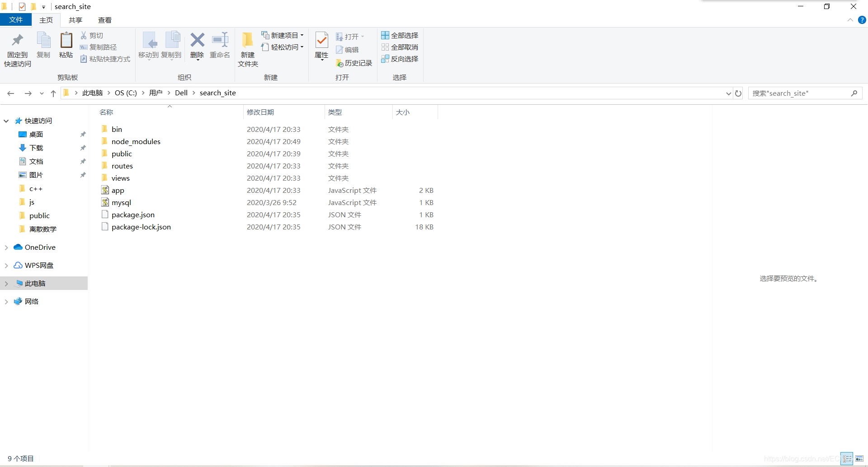Select the routes folder
This screenshot has height=467, width=868.
coord(122,166)
